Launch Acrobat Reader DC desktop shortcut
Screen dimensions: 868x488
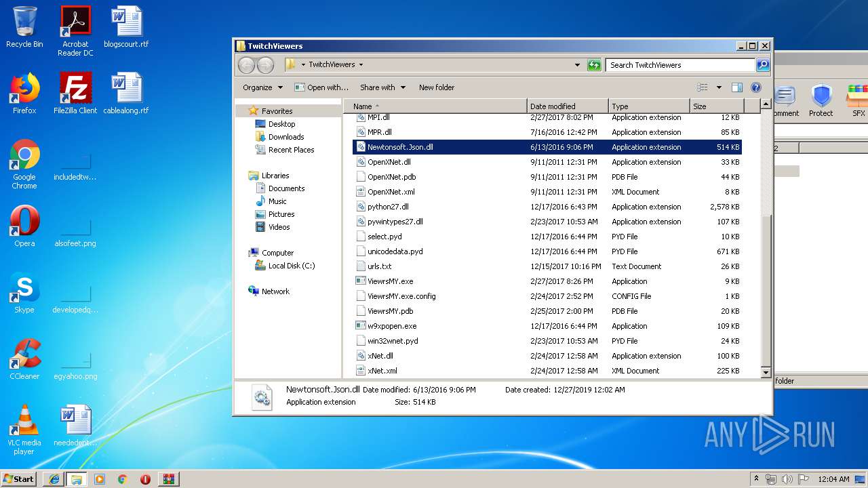pos(75,31)
